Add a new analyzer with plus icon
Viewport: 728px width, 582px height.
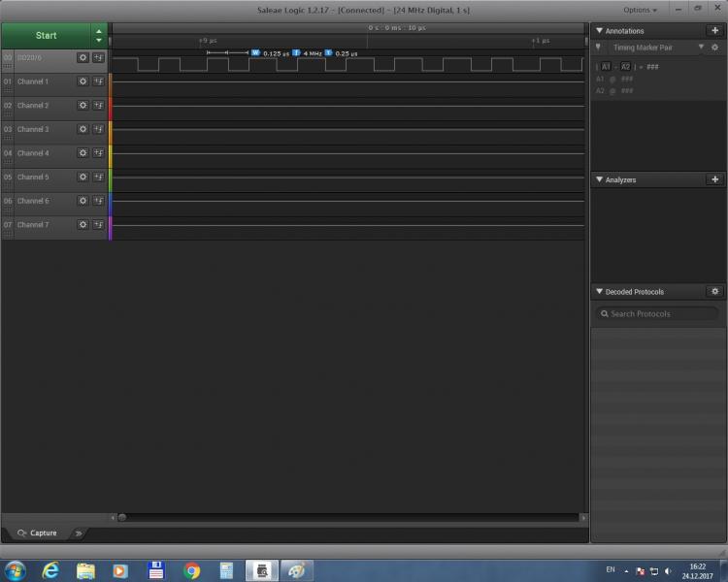pyautogui.click(x=715, y=179)
